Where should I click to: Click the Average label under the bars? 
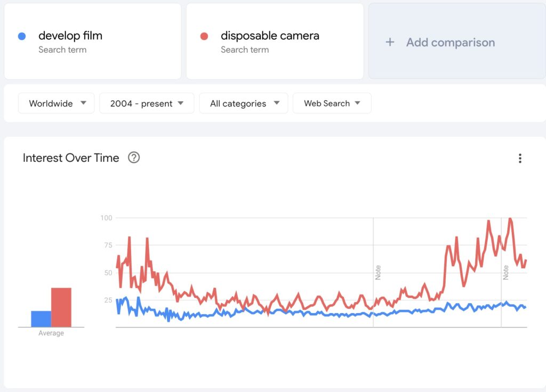tap(51, 333)
